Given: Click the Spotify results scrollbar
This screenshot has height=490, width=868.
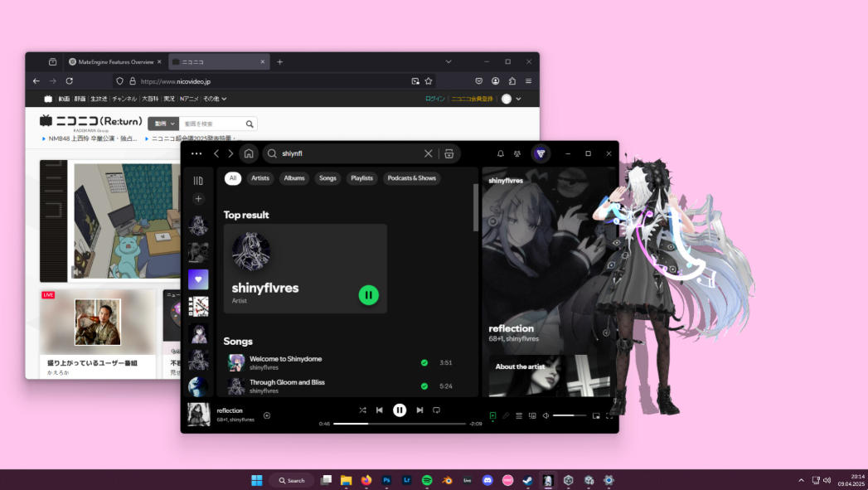Looking at the screenshot, I should [475, 207].
